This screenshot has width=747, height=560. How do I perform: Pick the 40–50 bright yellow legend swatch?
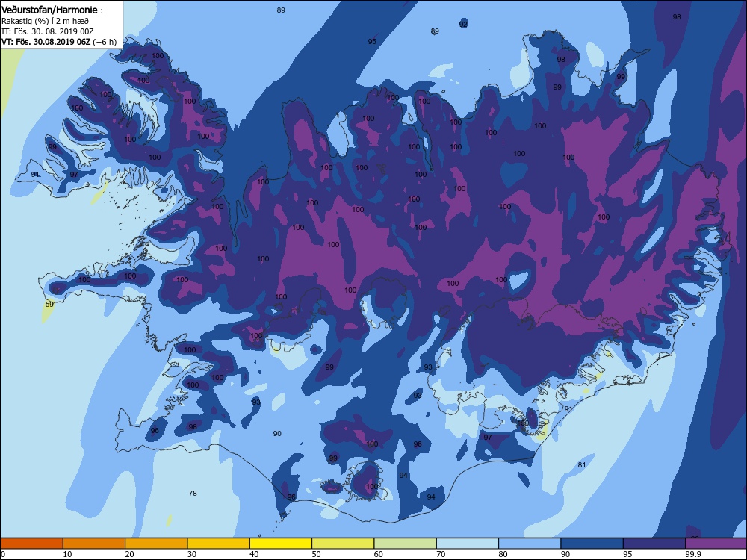[x=281, y=544]
